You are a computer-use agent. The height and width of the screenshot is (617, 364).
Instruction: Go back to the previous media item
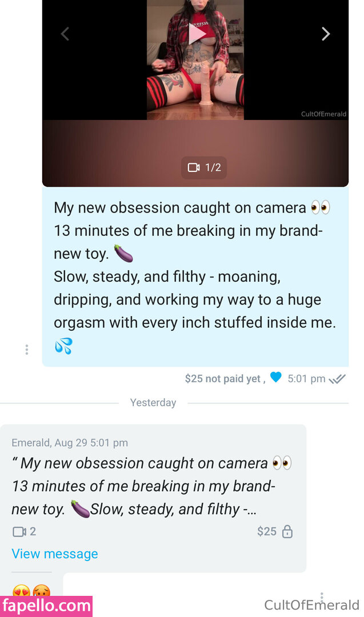65,34
